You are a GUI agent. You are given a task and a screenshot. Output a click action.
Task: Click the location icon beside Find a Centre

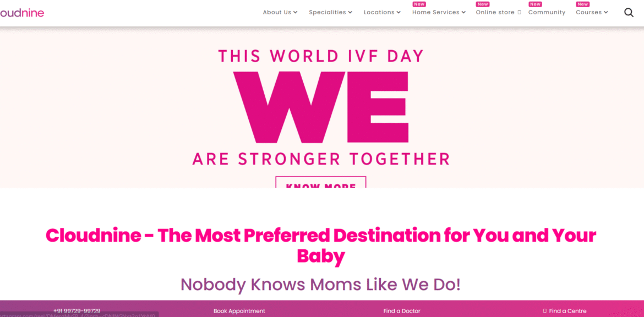pos(545,311)
